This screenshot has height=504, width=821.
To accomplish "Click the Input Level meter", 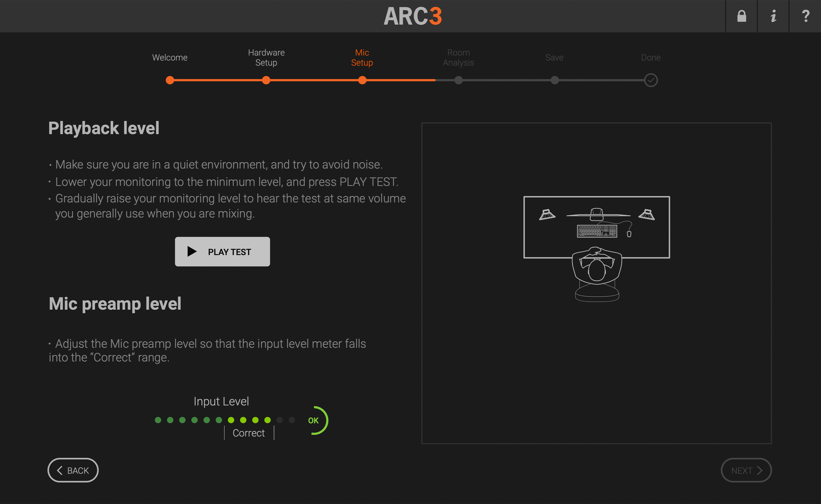I will point(224,420).
